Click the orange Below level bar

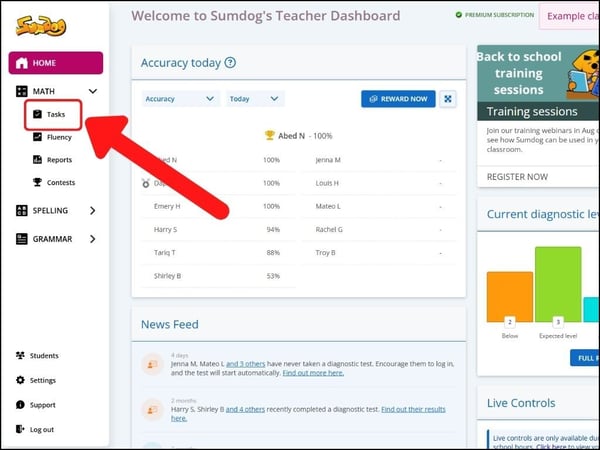510,297
